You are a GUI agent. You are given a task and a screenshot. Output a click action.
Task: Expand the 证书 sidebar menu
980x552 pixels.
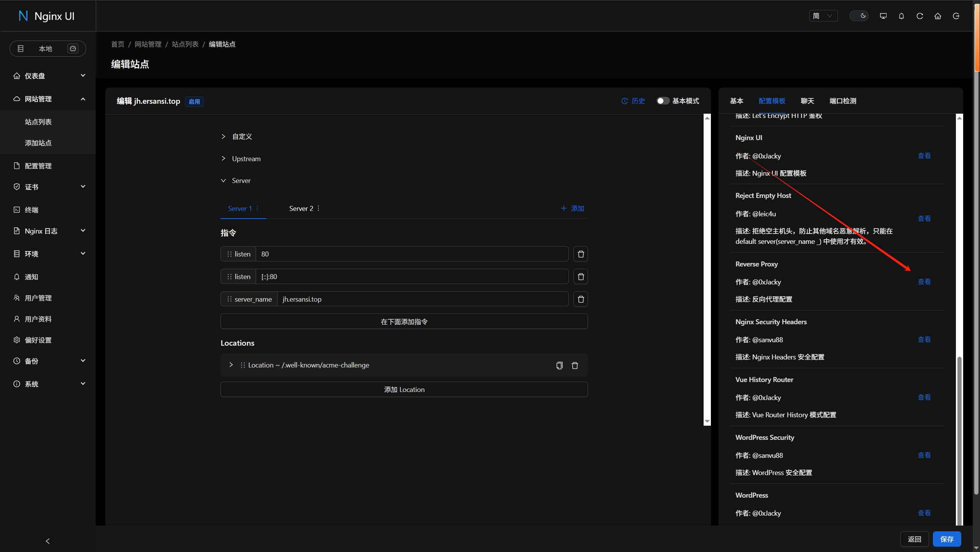click(48, 187)
